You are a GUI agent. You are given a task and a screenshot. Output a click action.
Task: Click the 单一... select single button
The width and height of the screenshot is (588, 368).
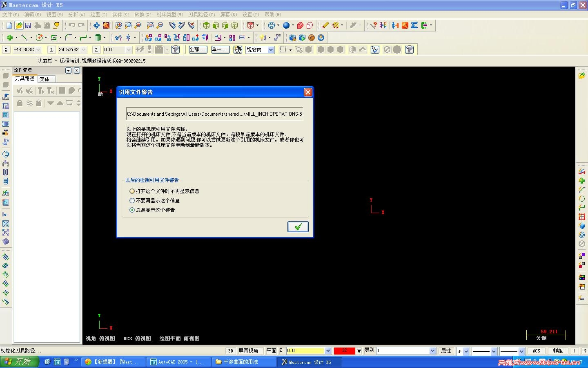tap(220, 49)
